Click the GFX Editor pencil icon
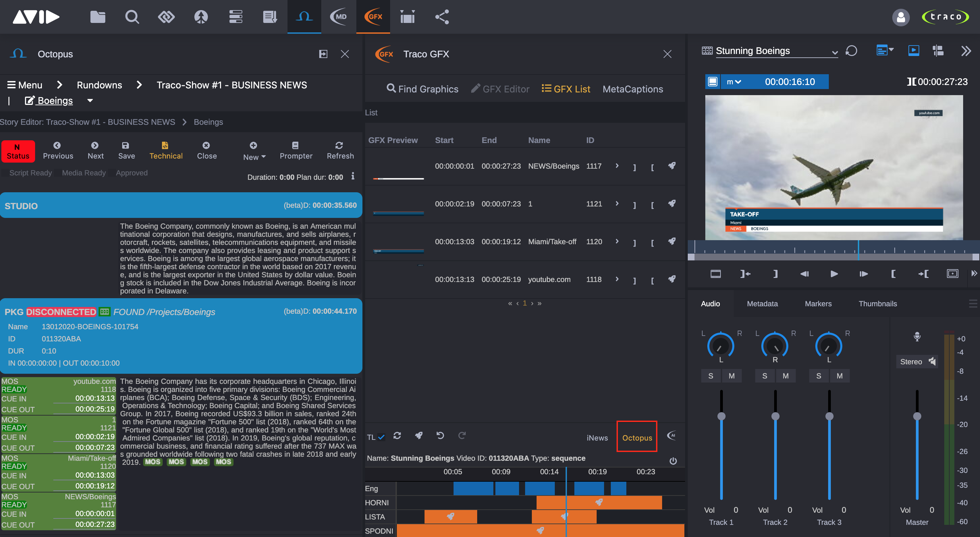This screenshot has height=537, width=980. coord(475,88)
